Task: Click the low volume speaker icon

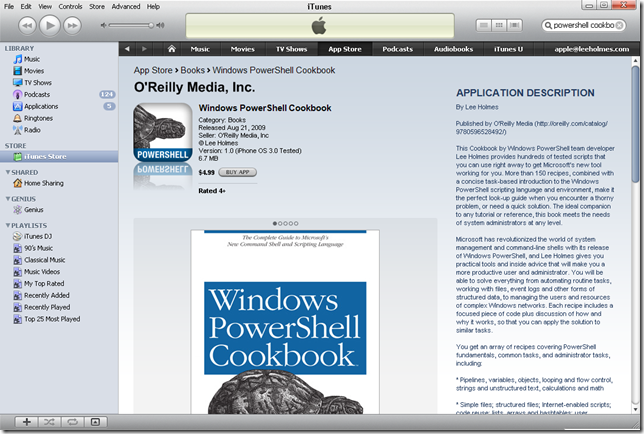Action: (104, 25)
